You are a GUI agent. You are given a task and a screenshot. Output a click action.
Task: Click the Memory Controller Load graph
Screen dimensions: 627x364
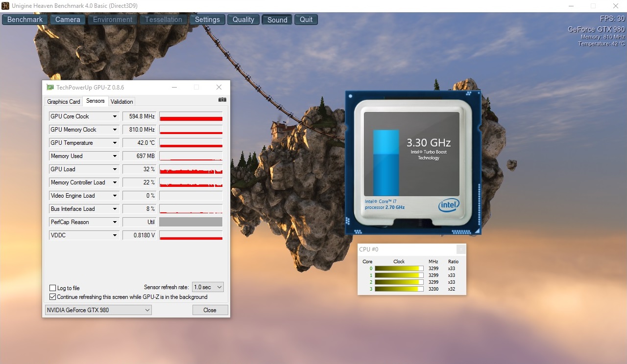[x=191, y=182]
